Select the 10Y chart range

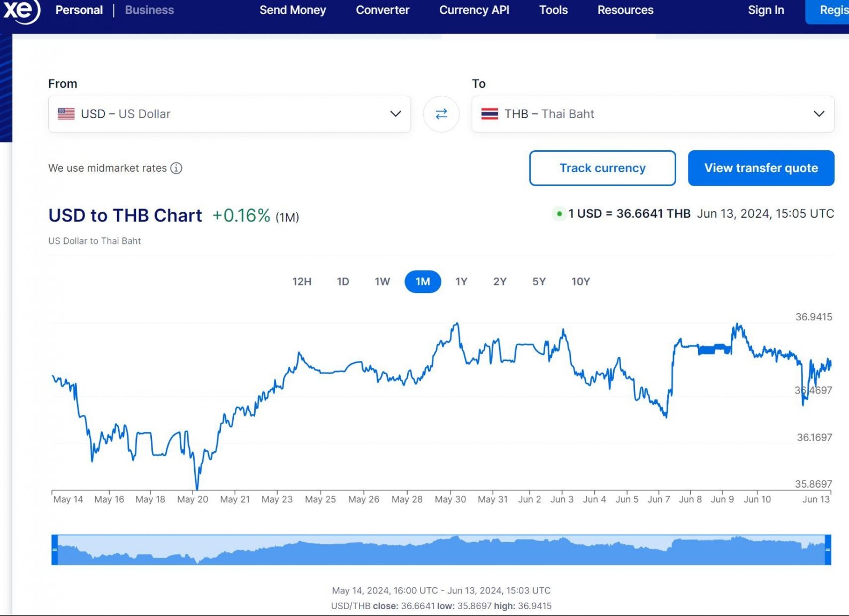580,282
